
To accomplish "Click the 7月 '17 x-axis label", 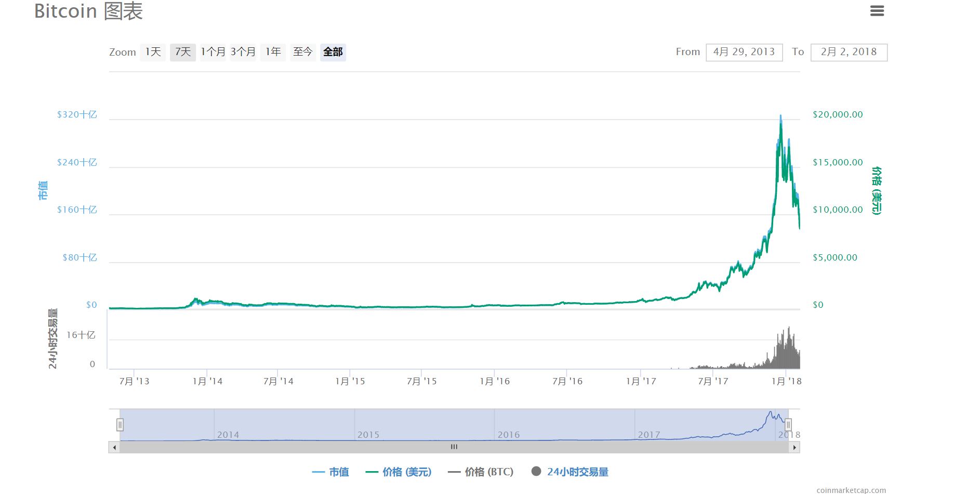I will 713,381.
